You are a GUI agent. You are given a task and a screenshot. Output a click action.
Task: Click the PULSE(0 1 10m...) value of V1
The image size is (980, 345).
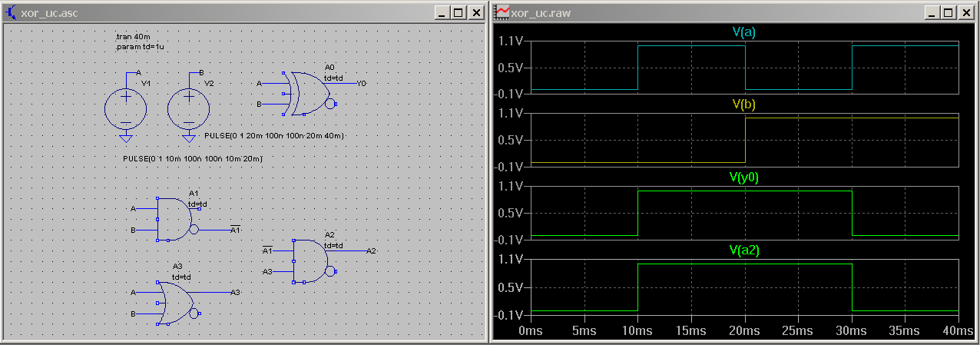[194, 158]
